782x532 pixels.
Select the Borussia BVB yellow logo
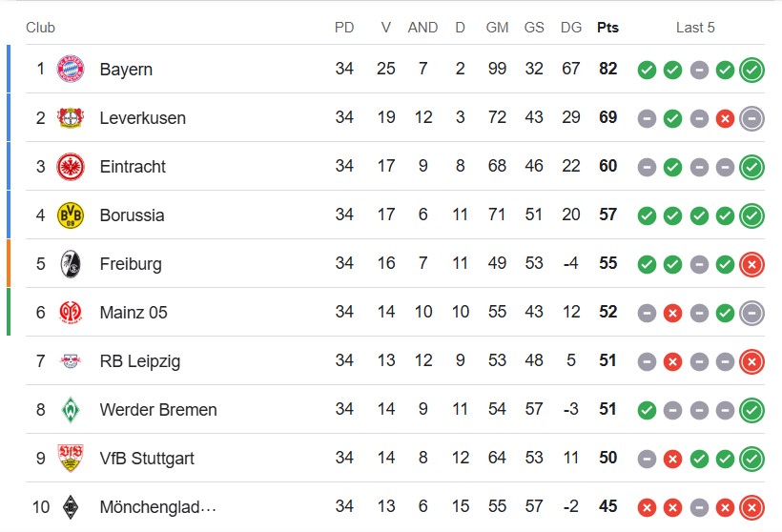pos(71,215)
